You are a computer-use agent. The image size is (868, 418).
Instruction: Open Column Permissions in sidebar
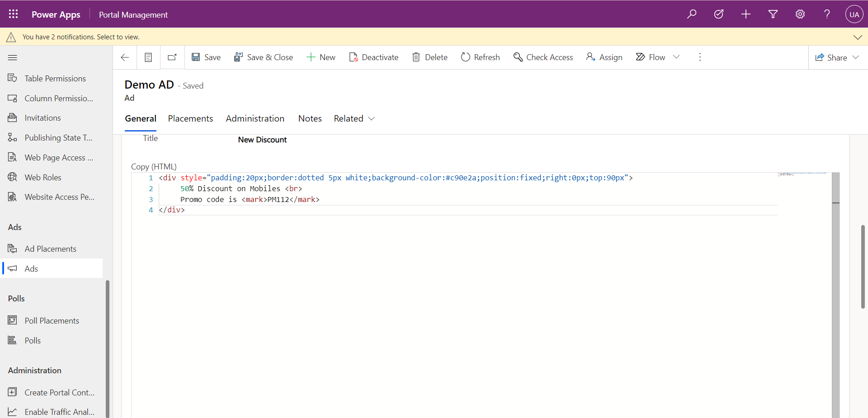(52, 98)
